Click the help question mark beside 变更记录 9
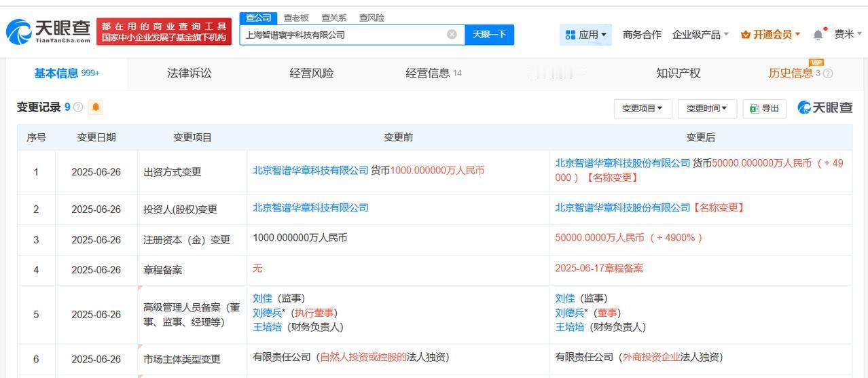 (x=78, y=107)
